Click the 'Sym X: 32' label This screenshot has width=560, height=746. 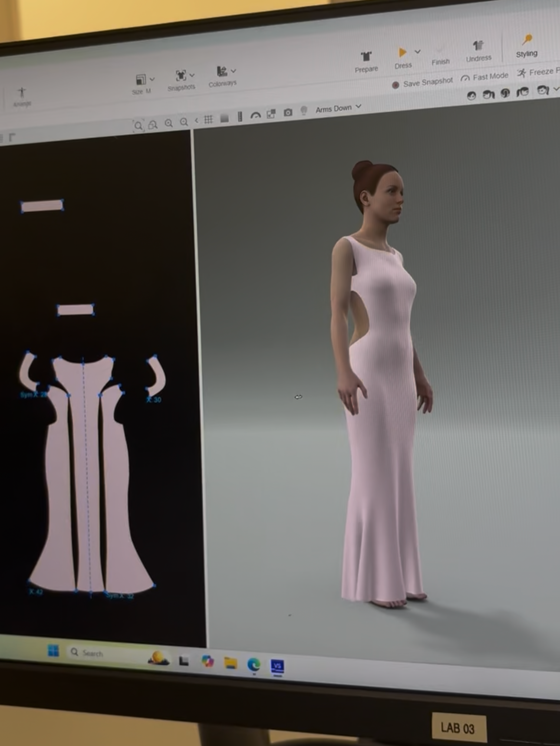120,596
